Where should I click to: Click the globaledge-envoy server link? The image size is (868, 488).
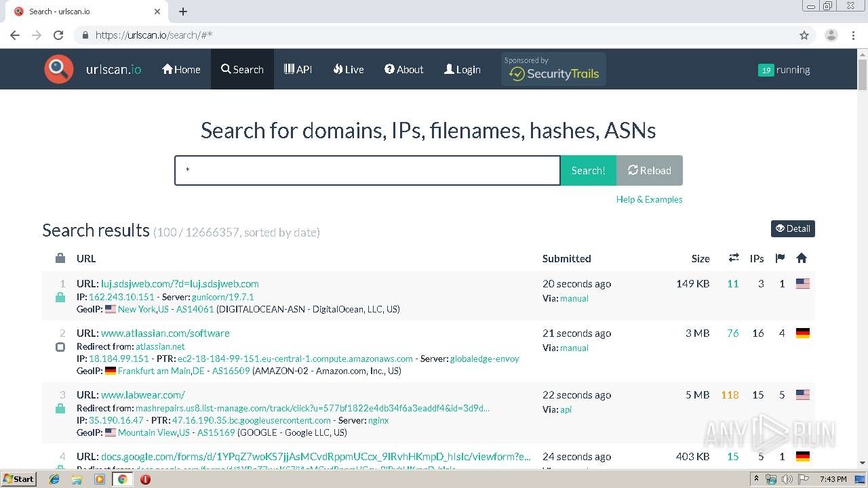coord(484,358)
